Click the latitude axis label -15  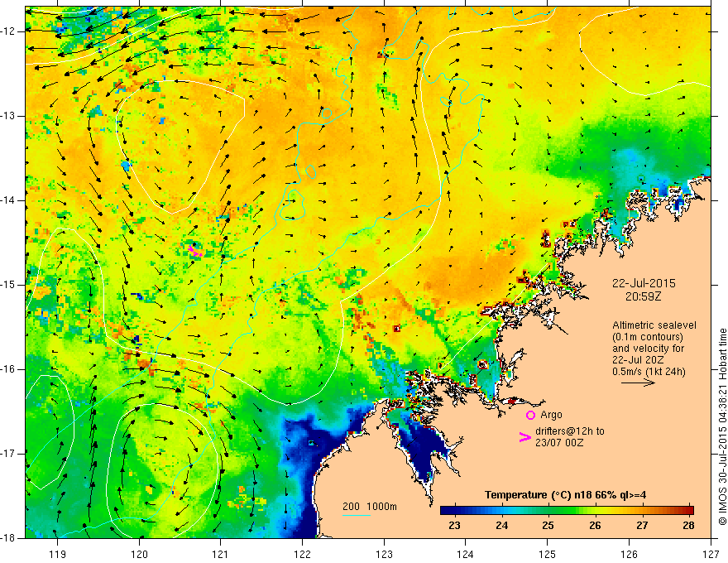point(9,285)
